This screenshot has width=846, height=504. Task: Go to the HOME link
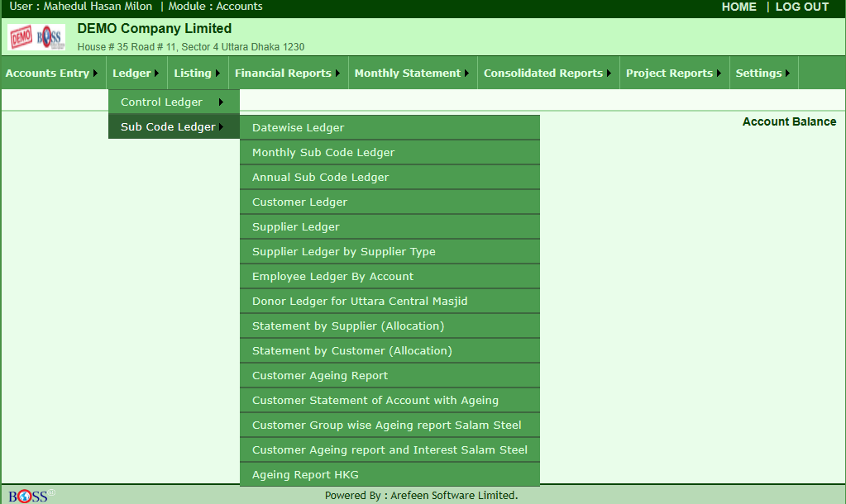(738, 7)
